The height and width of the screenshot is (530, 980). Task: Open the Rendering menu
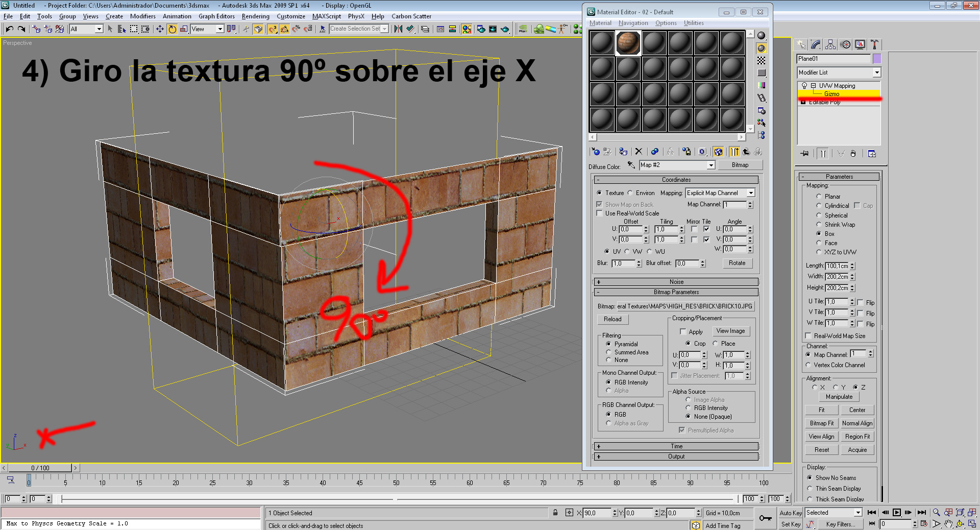pyautogui.click(x=255, y=16)
